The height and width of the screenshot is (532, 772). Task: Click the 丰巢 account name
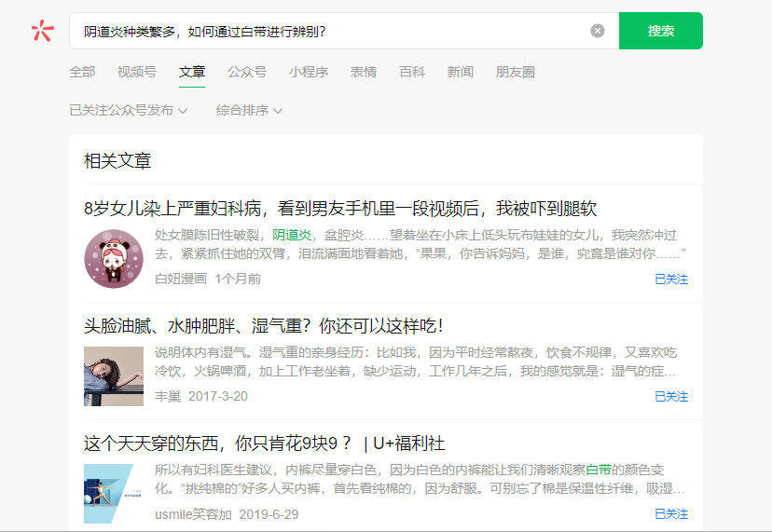click(168, 397)
